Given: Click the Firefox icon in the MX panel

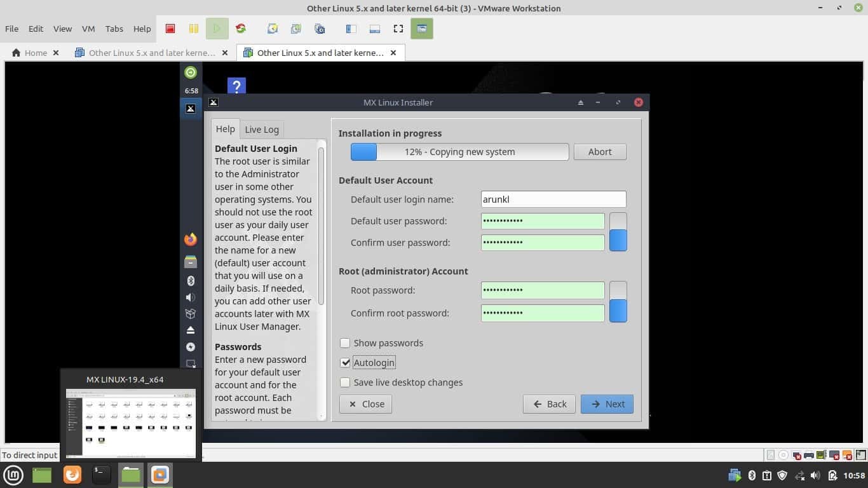Looking at the screenshot, I should (191, 240).
